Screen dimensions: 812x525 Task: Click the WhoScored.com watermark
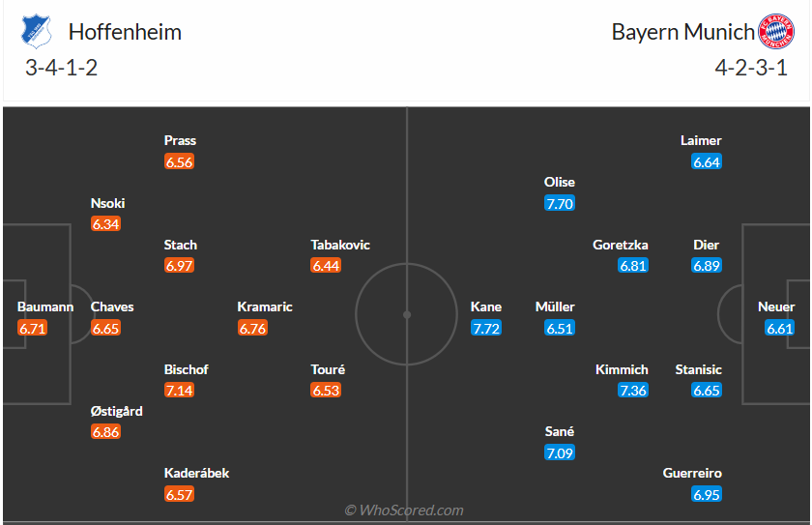[404, 510]
